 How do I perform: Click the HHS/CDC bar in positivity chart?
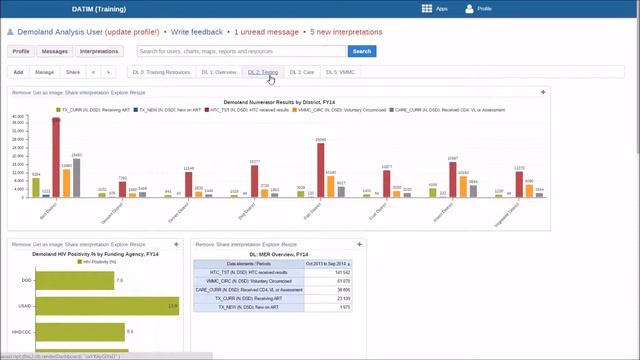point(80,332)
